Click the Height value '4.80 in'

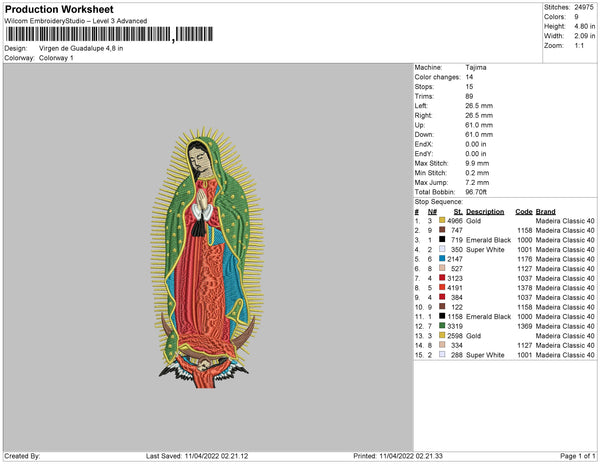[x=584, y=26]
